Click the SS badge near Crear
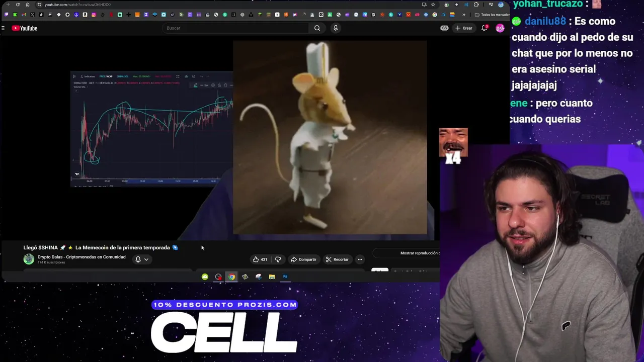 [444, 28]
